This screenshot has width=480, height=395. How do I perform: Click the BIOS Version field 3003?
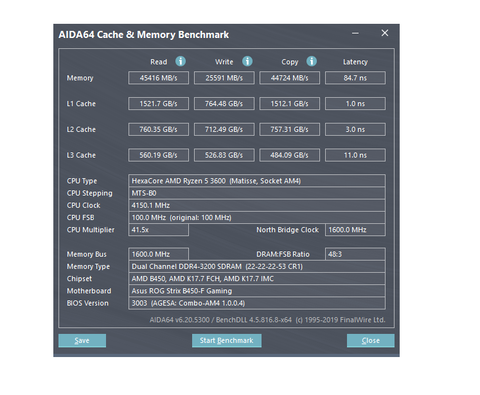[257, 303]
